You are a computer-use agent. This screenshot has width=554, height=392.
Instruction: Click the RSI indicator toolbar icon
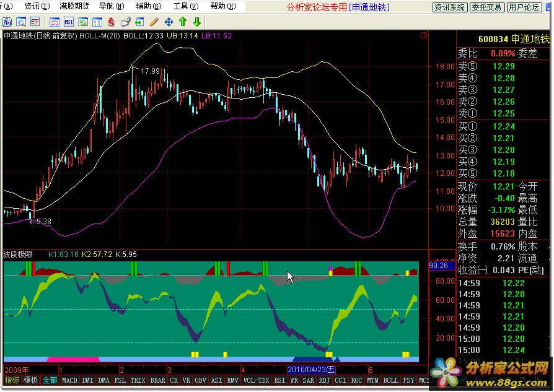coord(69,22)
